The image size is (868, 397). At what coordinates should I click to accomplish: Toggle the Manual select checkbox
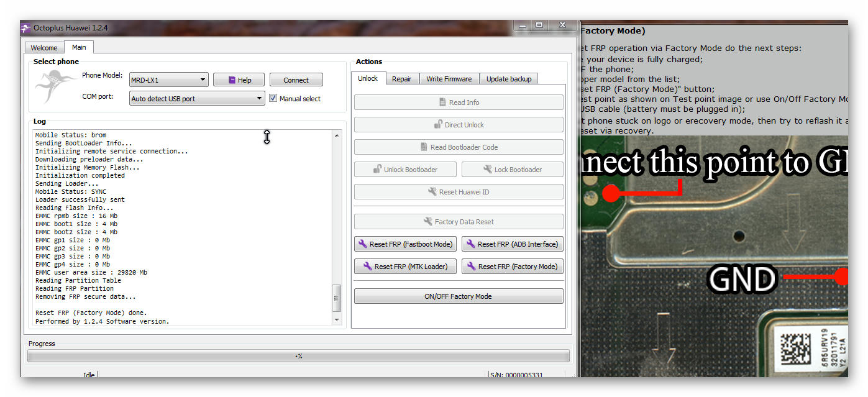273,99
